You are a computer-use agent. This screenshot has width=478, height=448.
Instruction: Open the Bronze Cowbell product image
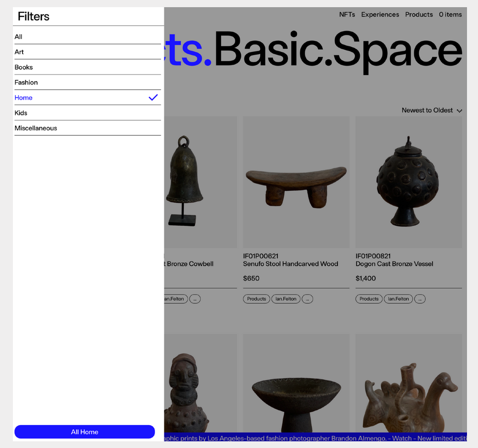point(200,182)
